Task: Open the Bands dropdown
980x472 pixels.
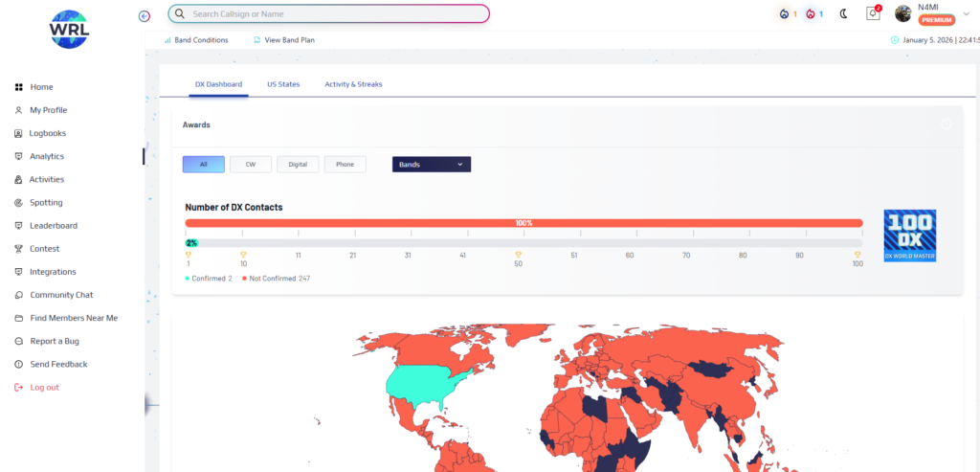Action: 431,165
